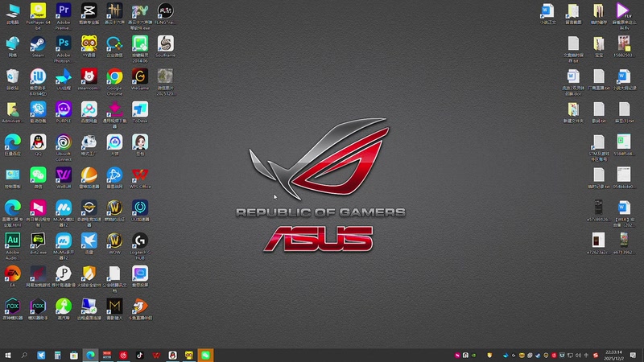Launch Adobe Premiere from the desktop
644x362 pixels.
pos(64,15)
